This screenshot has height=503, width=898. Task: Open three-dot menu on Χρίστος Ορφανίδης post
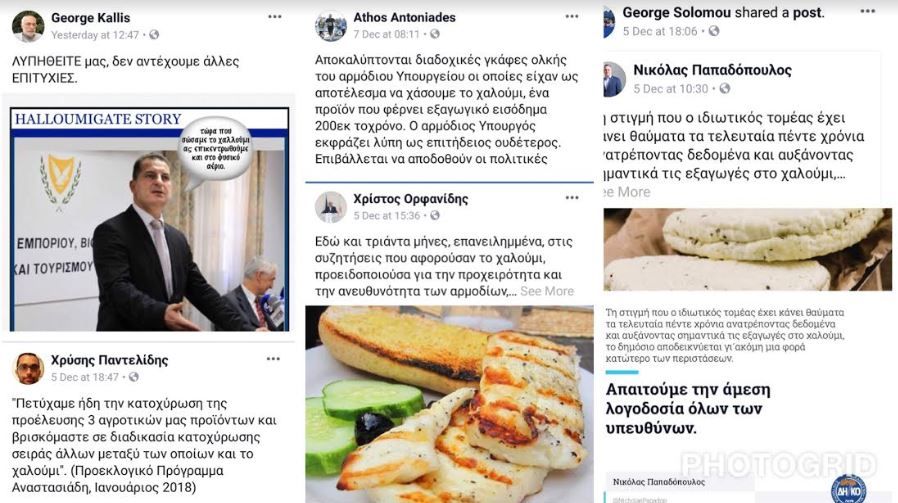coord(572,198)
